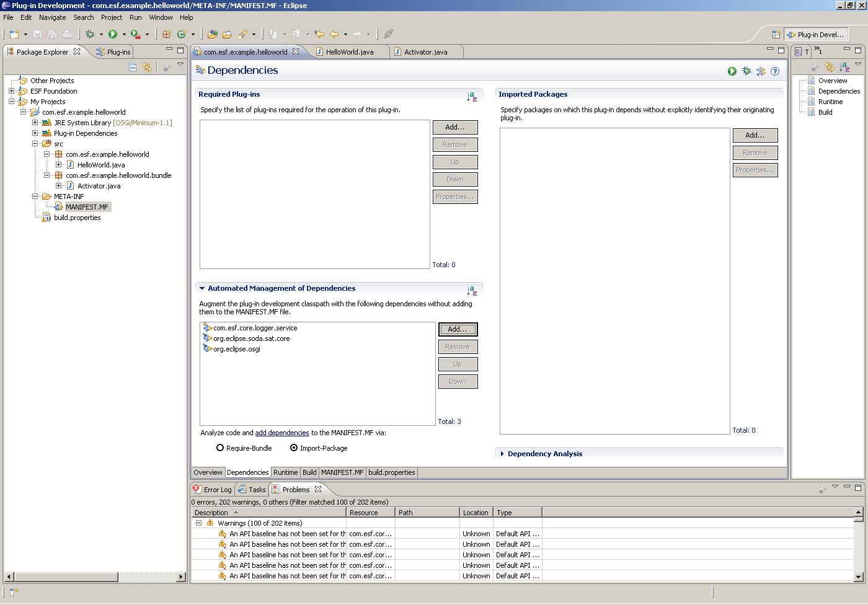Switch to the HelloWorld.java editor tab

350,52
